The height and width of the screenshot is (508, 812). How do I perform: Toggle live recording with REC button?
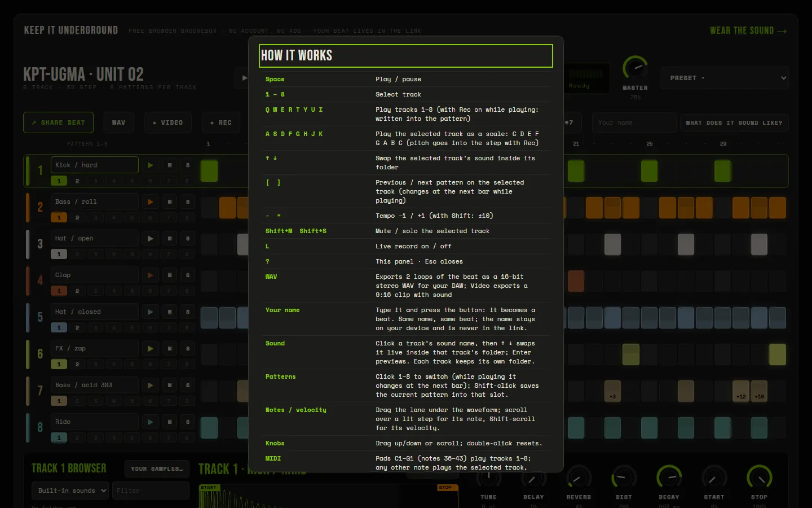tap(221, 122)
